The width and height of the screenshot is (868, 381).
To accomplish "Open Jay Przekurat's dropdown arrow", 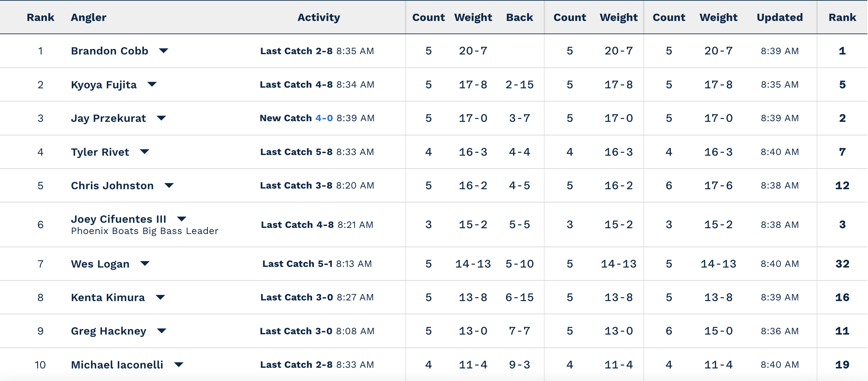I will [x=161, y=118].
